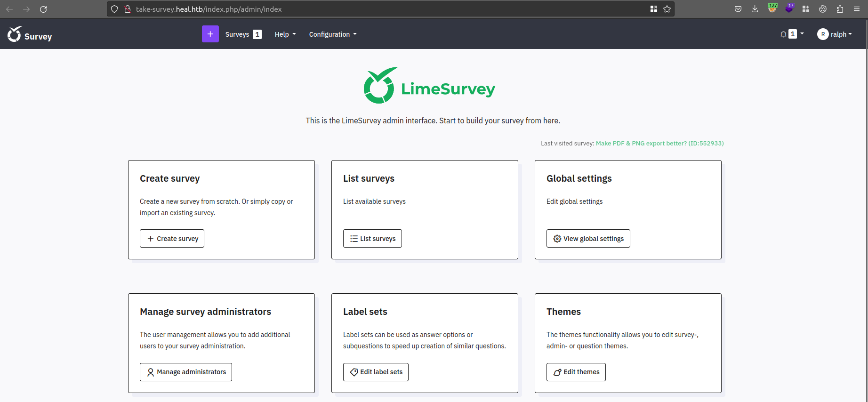This screenshot has width=868, height=402.
Task: Click View global settings button
Action: (x=588, y=239)
